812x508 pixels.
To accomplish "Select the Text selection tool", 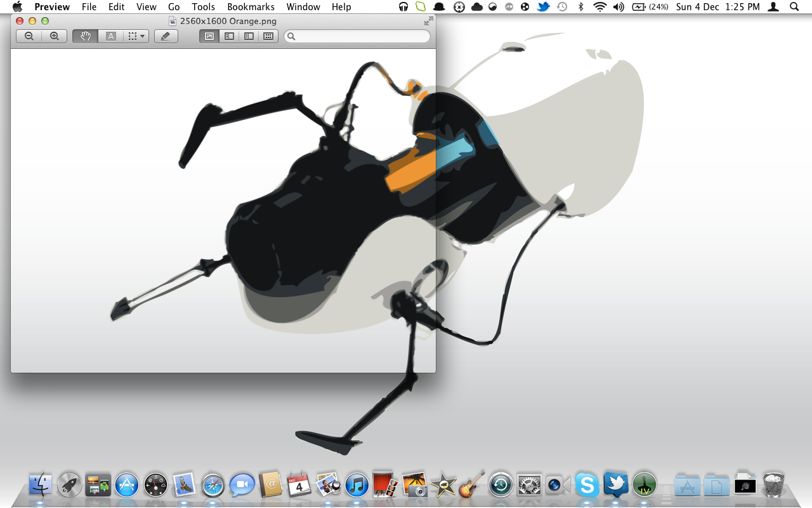I will click(x=110, y=36).
